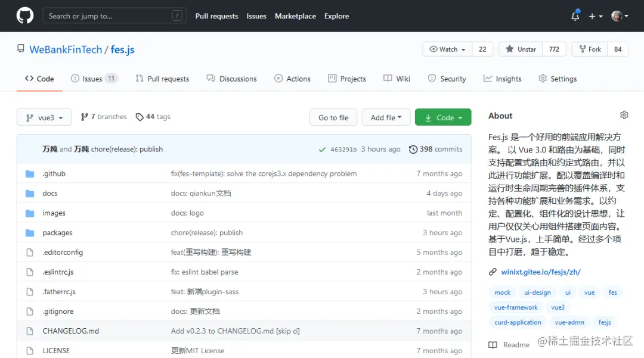Click the commit status check mark
Image resolution: width=644 pixels, height=358 pixels.
coord(322,150)
